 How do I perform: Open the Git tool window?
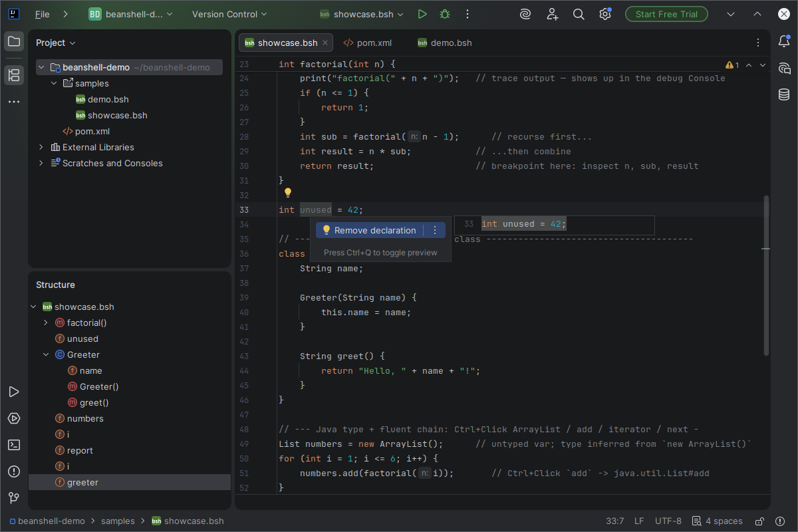click(13, 497)
